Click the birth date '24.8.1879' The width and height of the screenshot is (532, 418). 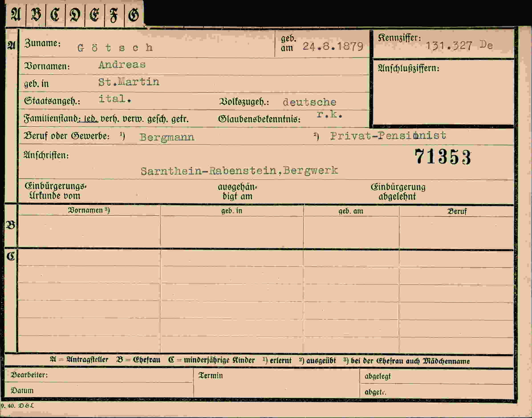pyautogui.click(x=333, y=46)
